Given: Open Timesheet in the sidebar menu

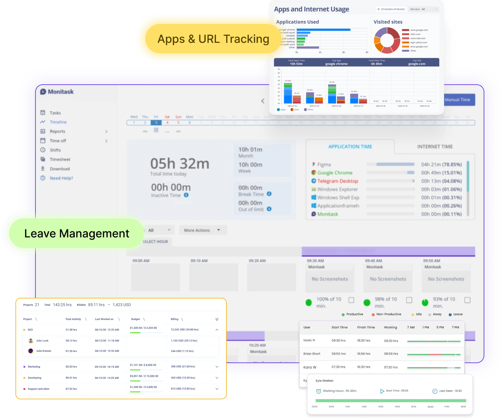Looking at the screenshot, I should [x=60, y=159].
